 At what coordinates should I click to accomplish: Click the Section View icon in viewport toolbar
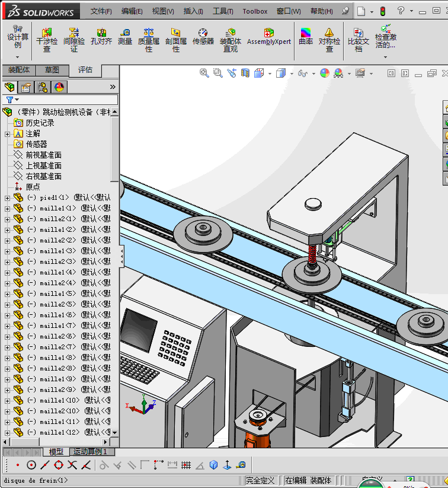[x=245, y=73]
